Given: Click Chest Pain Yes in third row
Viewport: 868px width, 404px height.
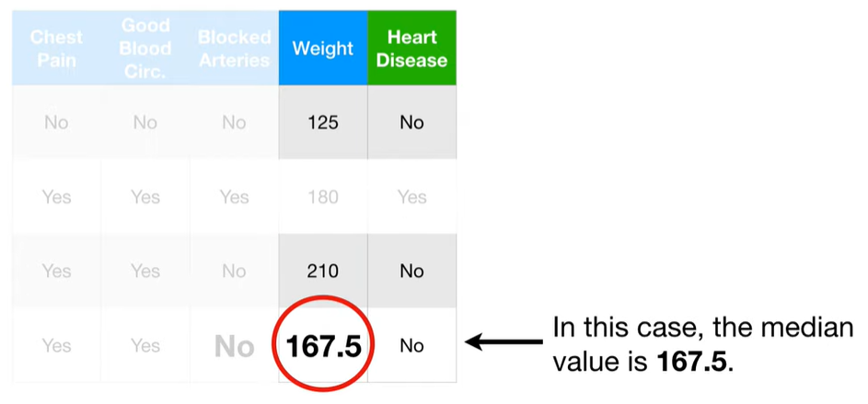Looking at the screenshot, I should coord(56,271).
